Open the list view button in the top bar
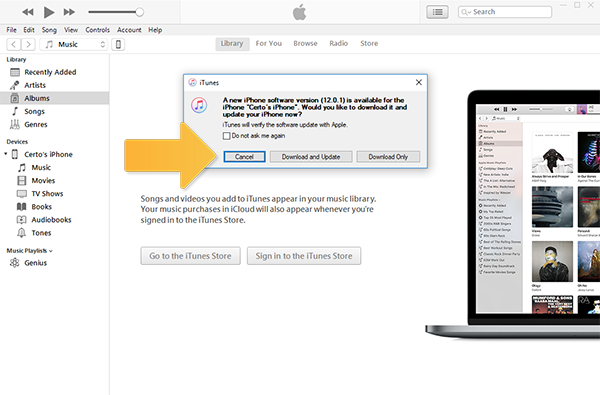 [x=437, y=12]
